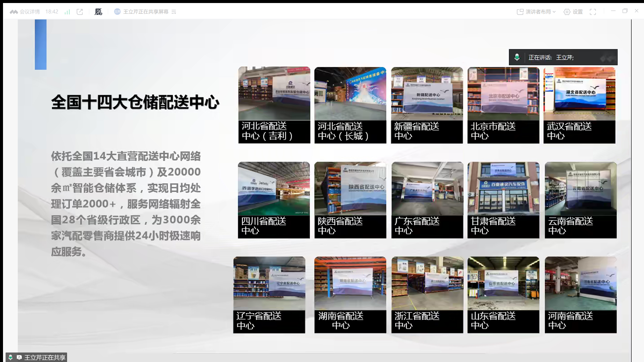Click the 北京市配送中心 photo
Viewport: 644px width, 362px height.
[503, 94]
